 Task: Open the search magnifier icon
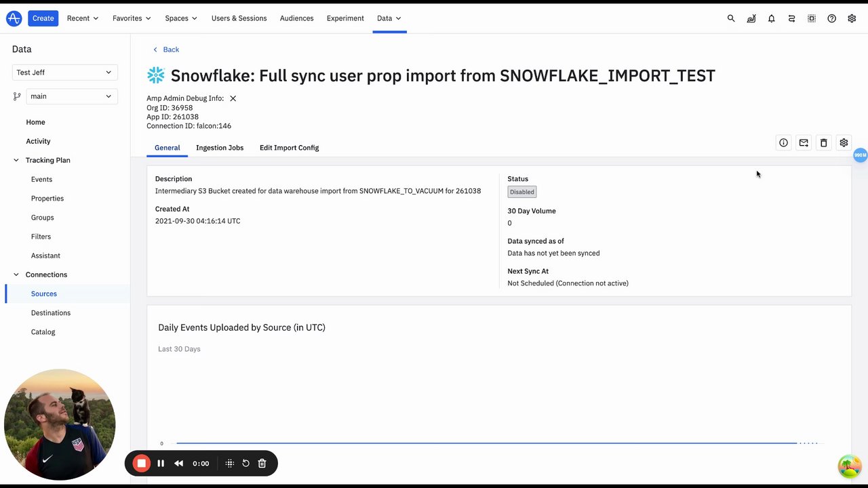coord(731,18)
